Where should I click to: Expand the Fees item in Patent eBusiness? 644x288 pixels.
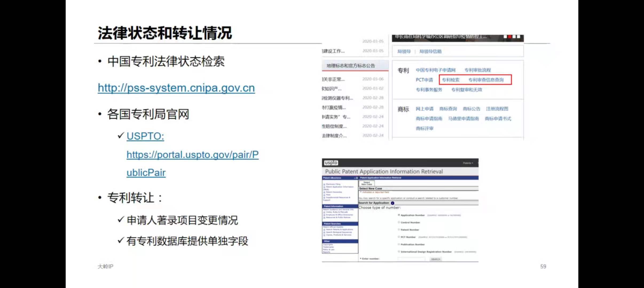click(324, 195)
